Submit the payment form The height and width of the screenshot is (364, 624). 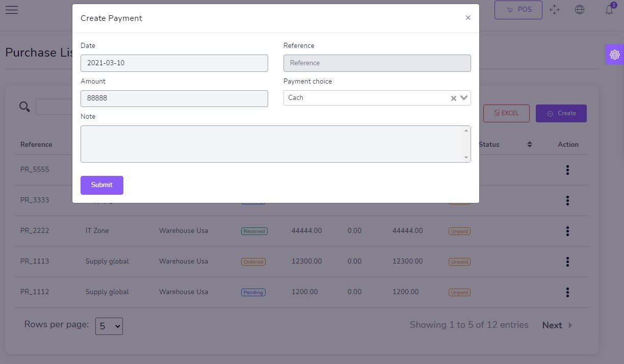(102, 185)
